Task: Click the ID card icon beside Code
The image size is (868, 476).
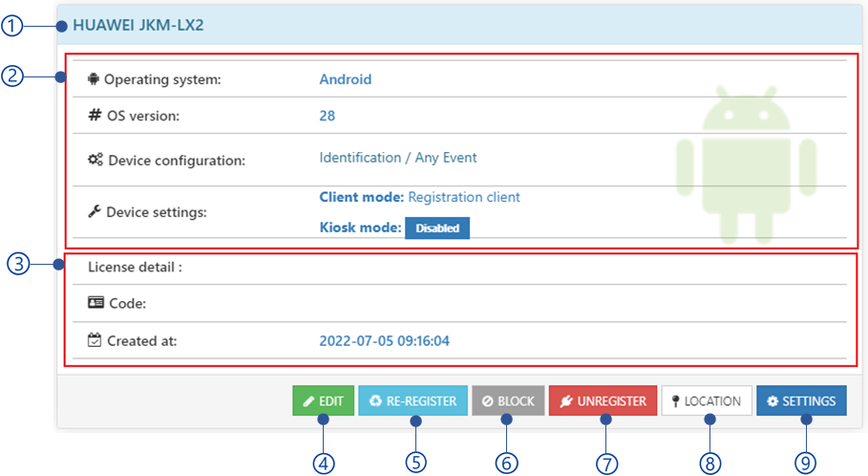Action: [95, 303]
